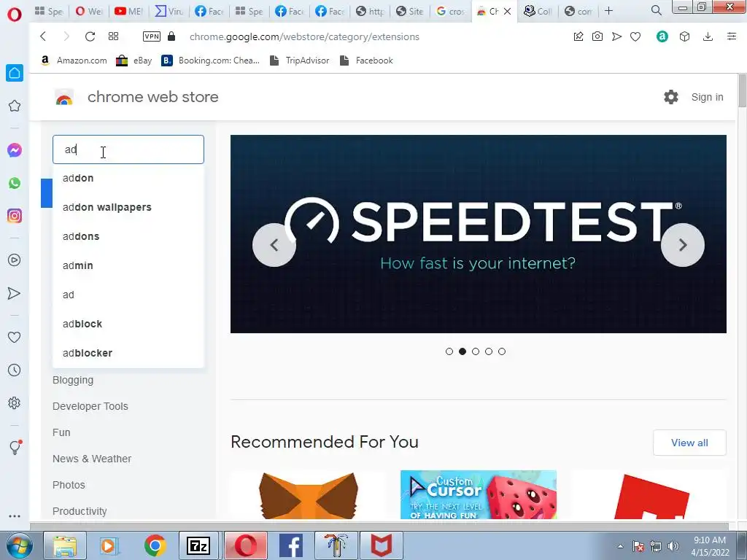Viewport: 747px width, 560px height.
Task: Select 'adblocker' suggestion
Action: pos(128,353)
